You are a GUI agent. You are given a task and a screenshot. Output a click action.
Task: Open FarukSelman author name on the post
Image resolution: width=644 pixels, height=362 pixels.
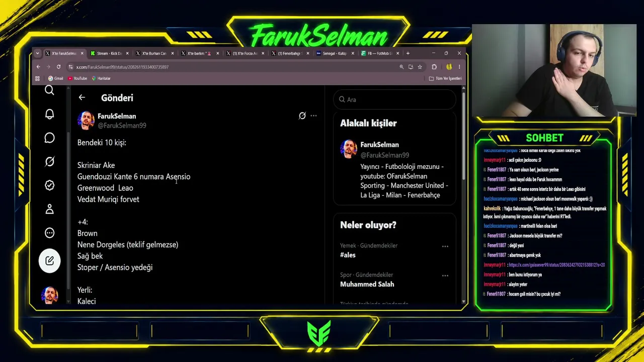coord(117,116)
